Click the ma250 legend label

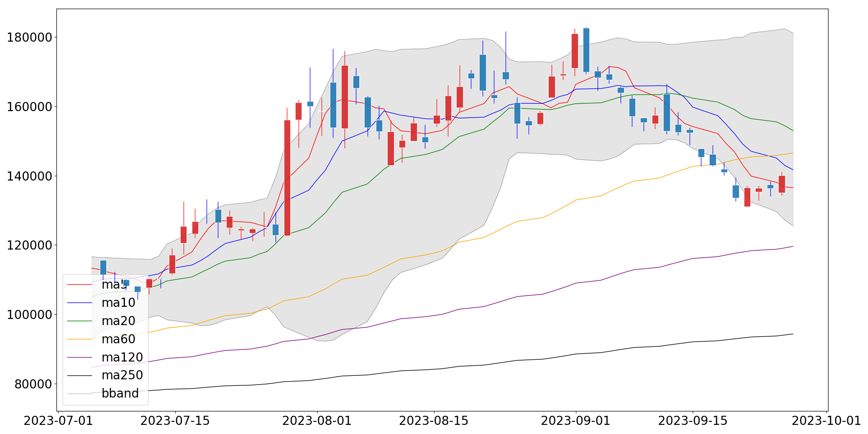point(122,375)
